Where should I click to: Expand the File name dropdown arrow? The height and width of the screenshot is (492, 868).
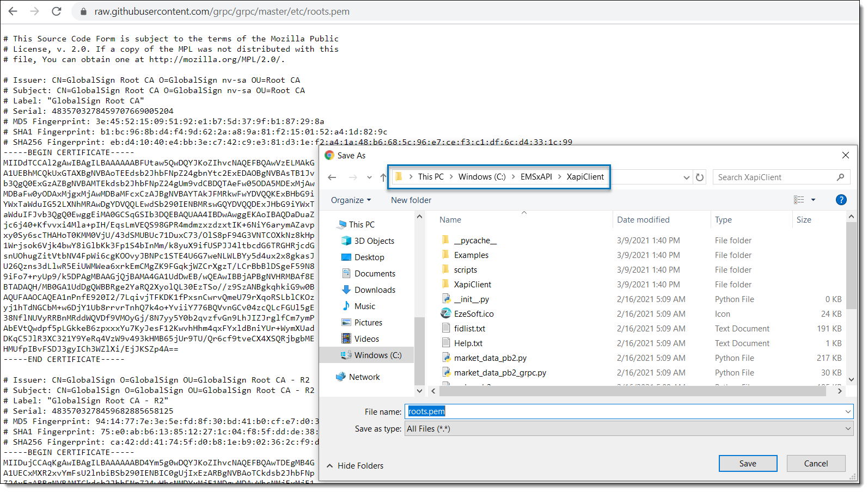(848, 411)
